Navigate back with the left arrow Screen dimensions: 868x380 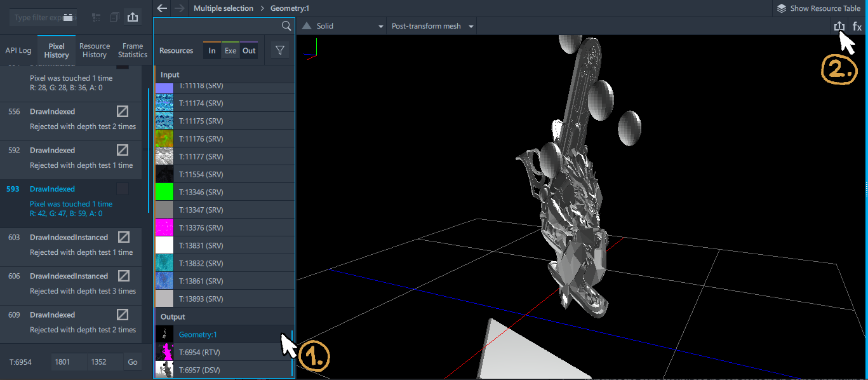[162, 8]
